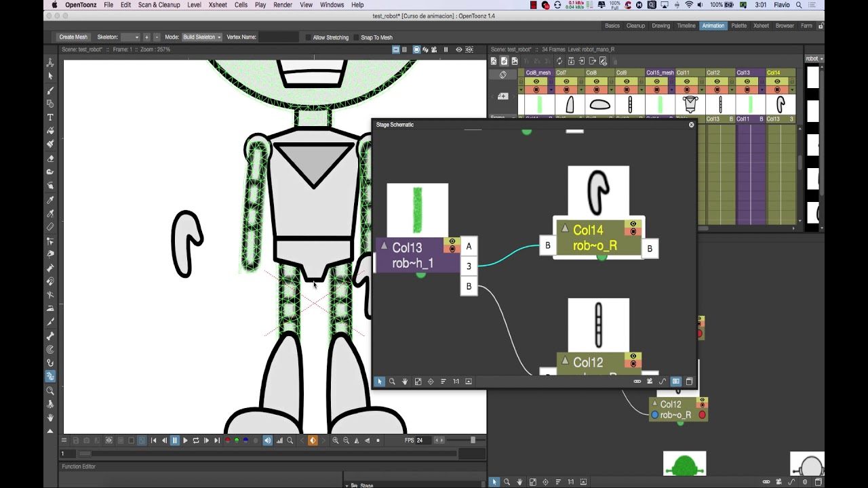Viewport: 868px width, 488px height.
Task: Pause playback in viewer
Action: pyautogui.click(x=175, y=441)
